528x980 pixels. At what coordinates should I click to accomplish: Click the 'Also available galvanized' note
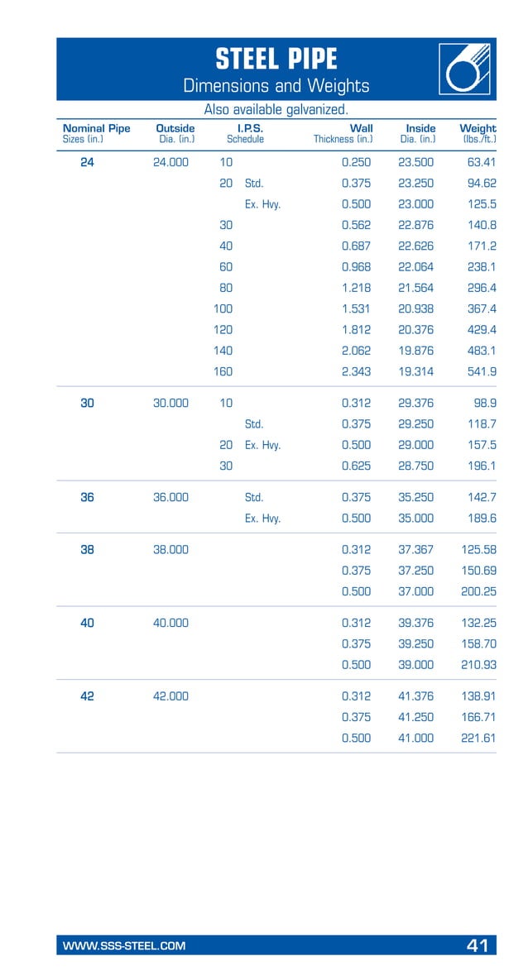coord(276,110)
